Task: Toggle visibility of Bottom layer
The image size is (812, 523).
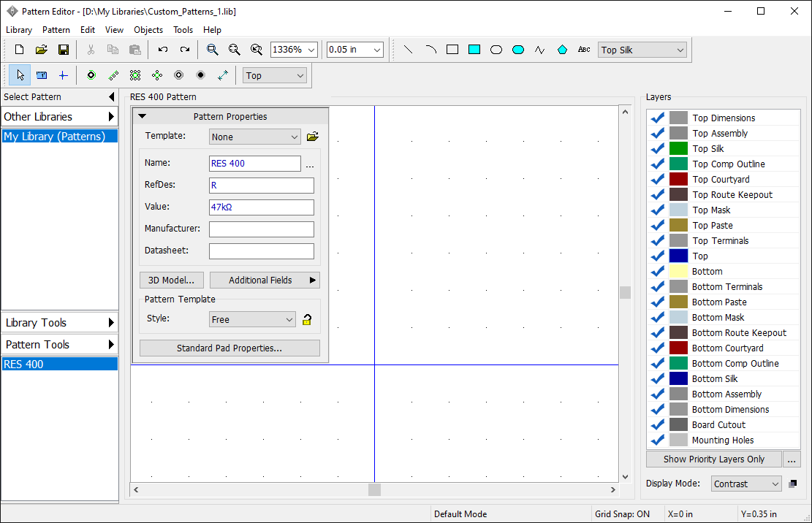Action: (x=658, y=271)
